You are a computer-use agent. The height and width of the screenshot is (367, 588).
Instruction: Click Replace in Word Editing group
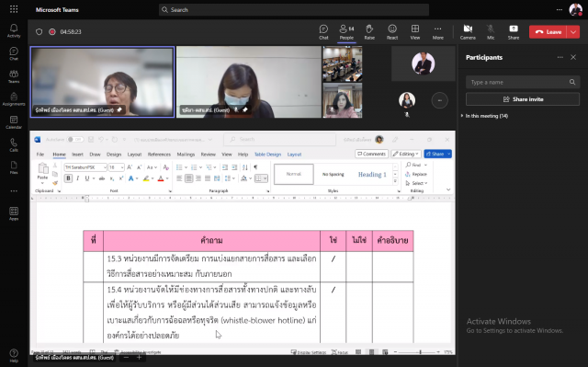tap(416, 174)
